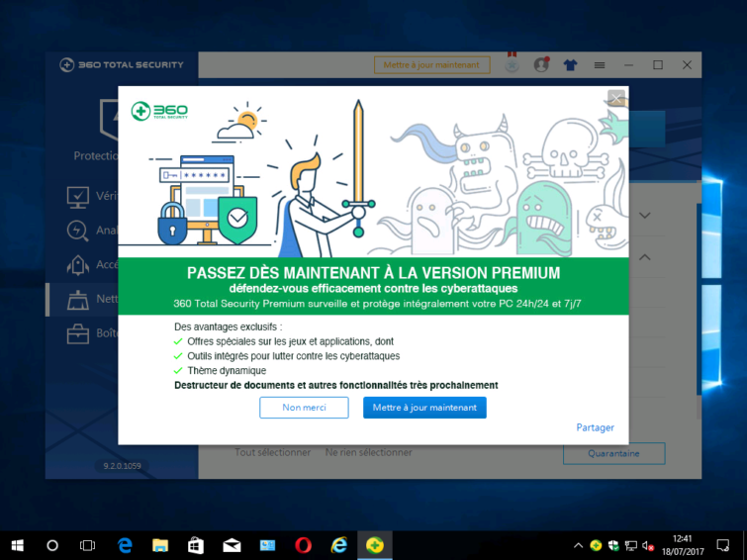The height and width of the screenshot is (560, 747).
Task: Click the taskbar photo tile app icon
Action: (267, 545)
